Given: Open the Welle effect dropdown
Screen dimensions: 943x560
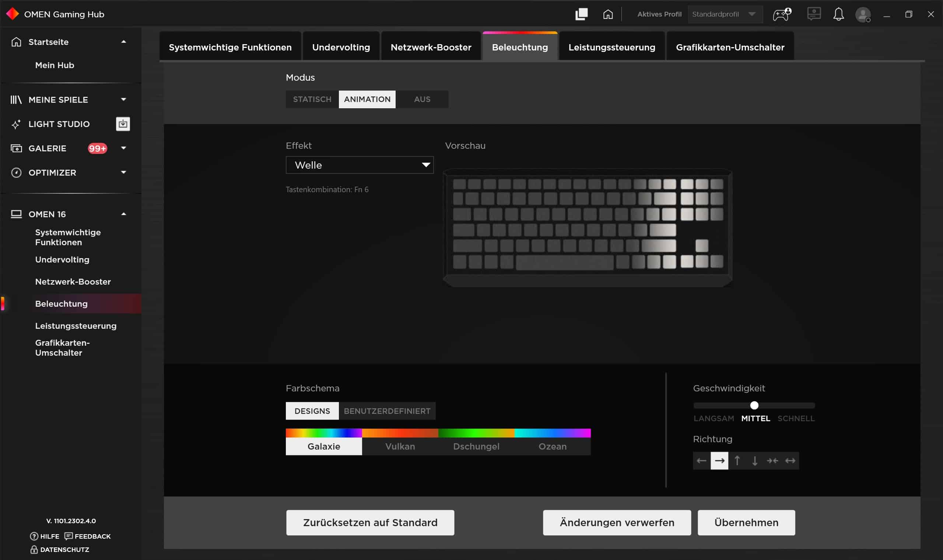Looking at the screenshot, I should tap(360, 165).
